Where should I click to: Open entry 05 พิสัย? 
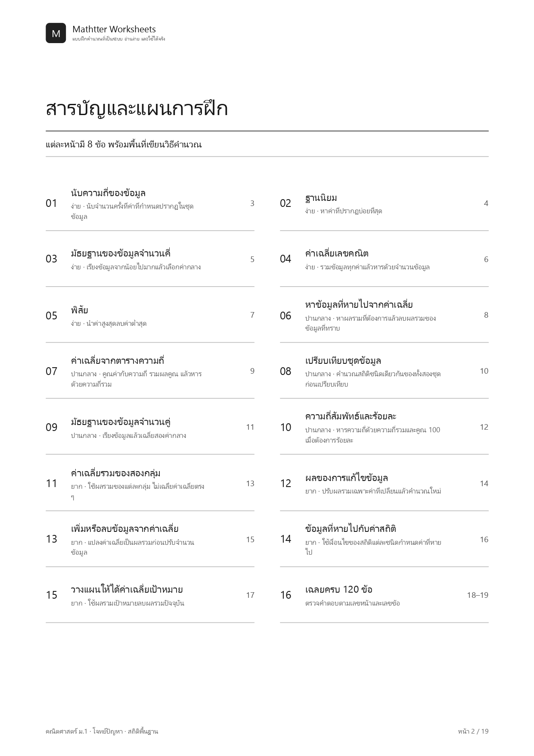(150, 315)
